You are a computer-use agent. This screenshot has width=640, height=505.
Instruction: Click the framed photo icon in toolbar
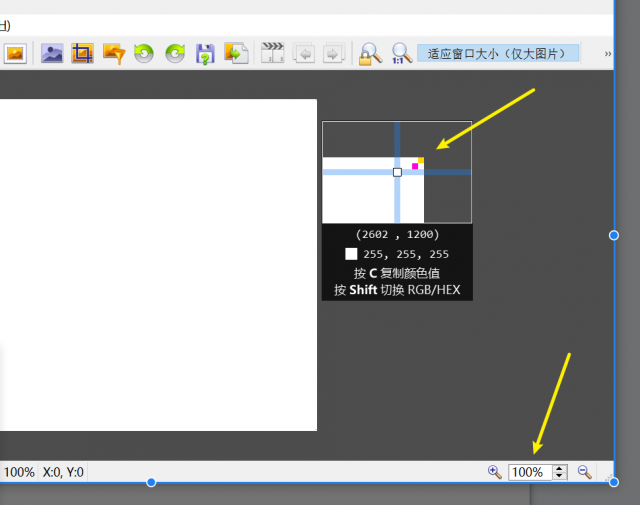15,53
